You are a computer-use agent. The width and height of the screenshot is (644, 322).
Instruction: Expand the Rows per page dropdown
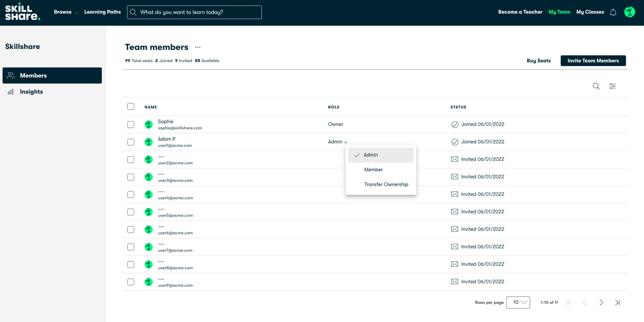(x=518, y=302)
